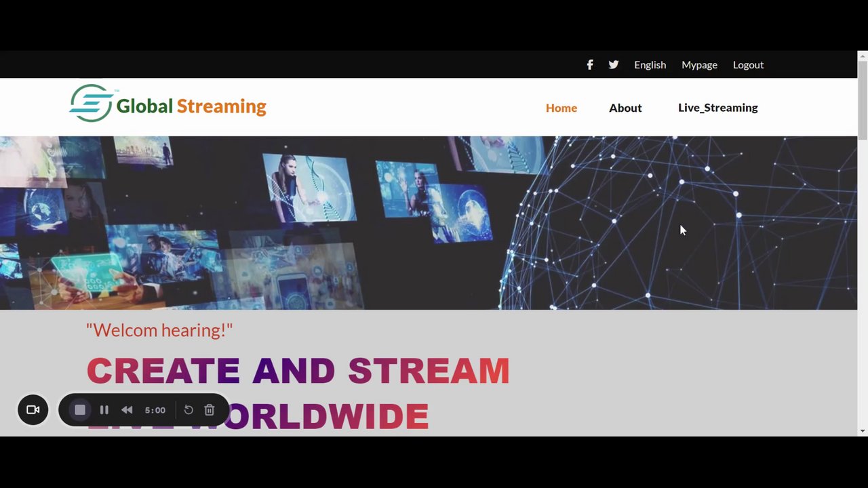Image resolution: width=868 pixels, height=488 pixels.
Task: Click the 5:00 recording timer
Action: click(155, 410)
